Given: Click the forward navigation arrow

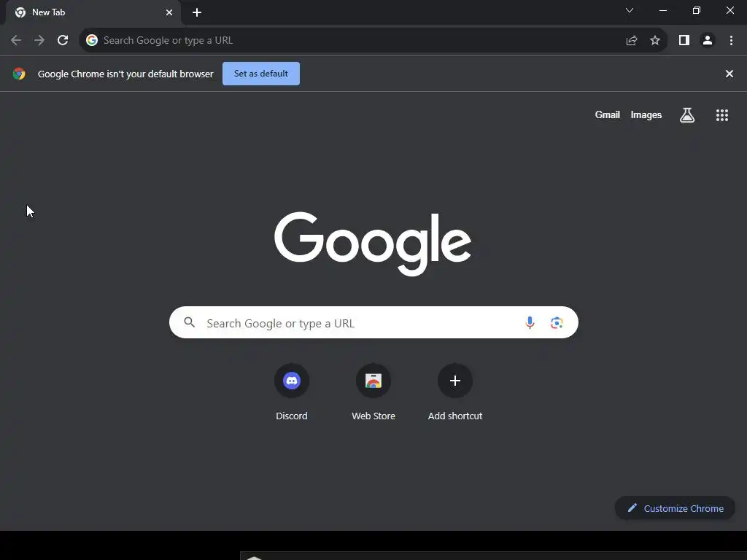Looking at the screenshot, I should click(39, 41).
